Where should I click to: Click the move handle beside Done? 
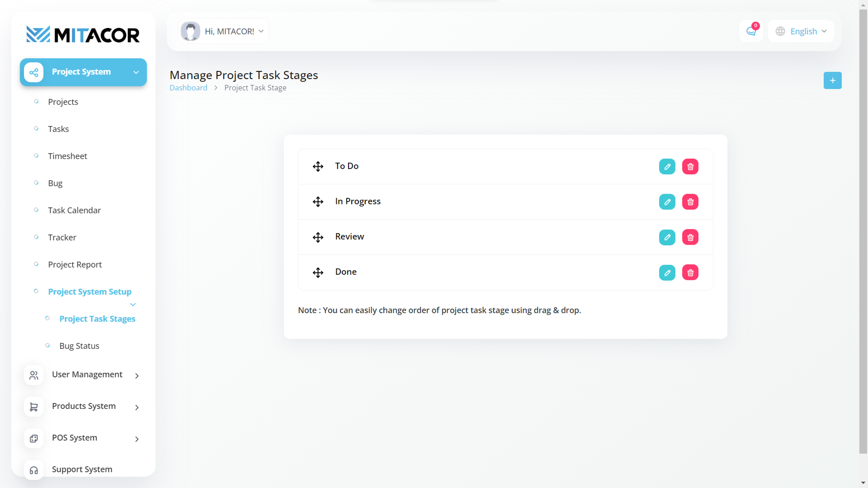[x=318, y=272]
